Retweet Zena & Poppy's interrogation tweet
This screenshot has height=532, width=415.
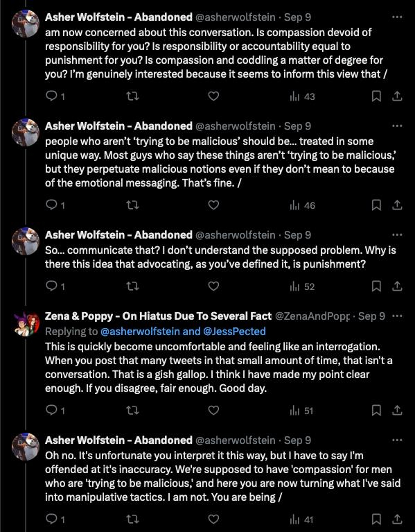click(x=132, y=411)
